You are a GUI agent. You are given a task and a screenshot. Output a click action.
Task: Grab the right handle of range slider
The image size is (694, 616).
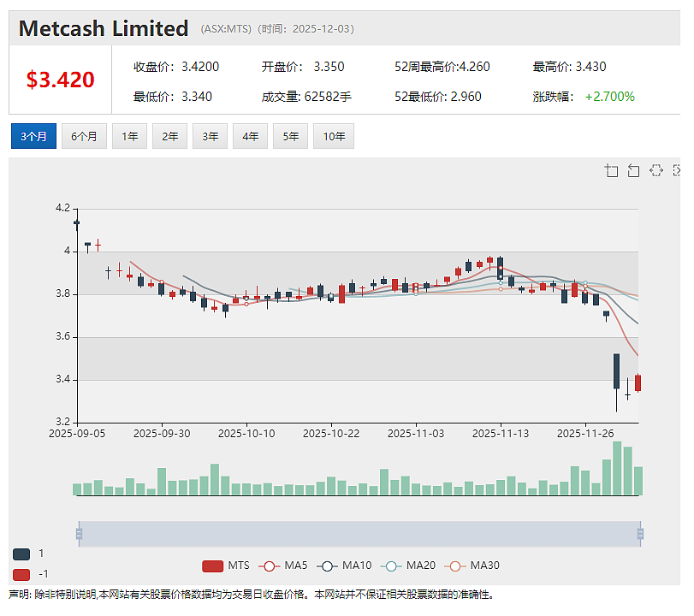640,534
